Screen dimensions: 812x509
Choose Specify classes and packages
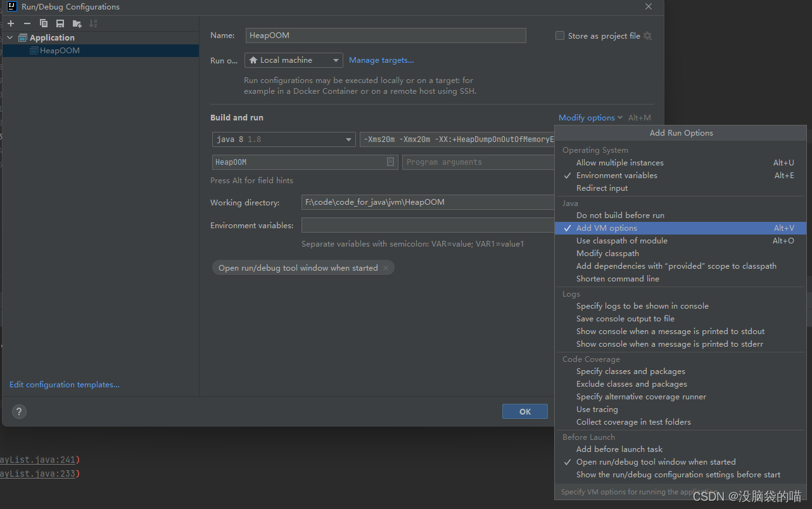point(681,371)
